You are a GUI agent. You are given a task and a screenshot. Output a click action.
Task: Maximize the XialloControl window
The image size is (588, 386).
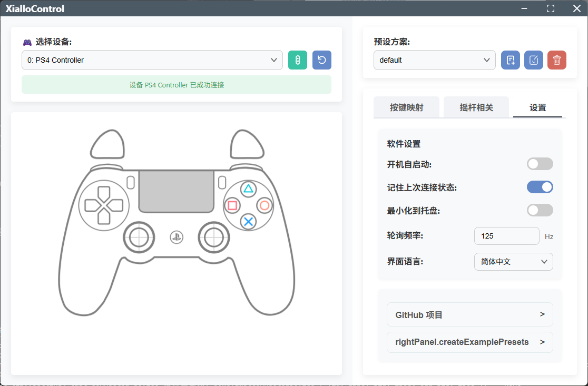[x=551, y=8]
